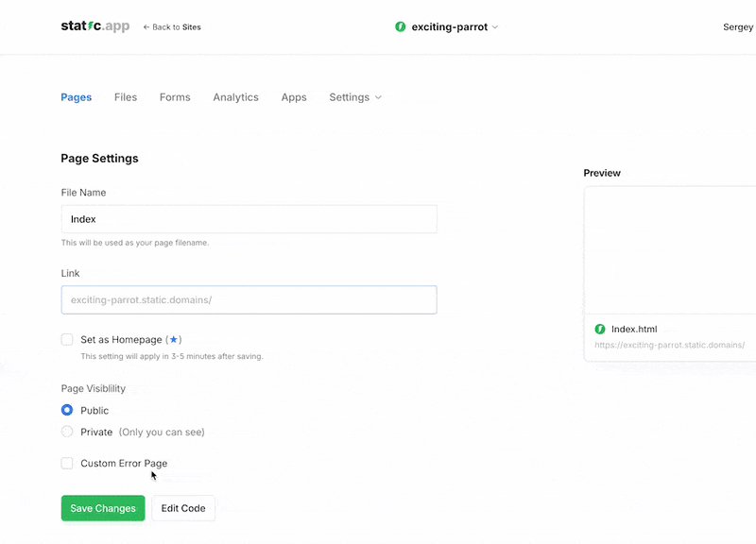
Task: Switch to the Apps tab
Action: tap(294, 97)
